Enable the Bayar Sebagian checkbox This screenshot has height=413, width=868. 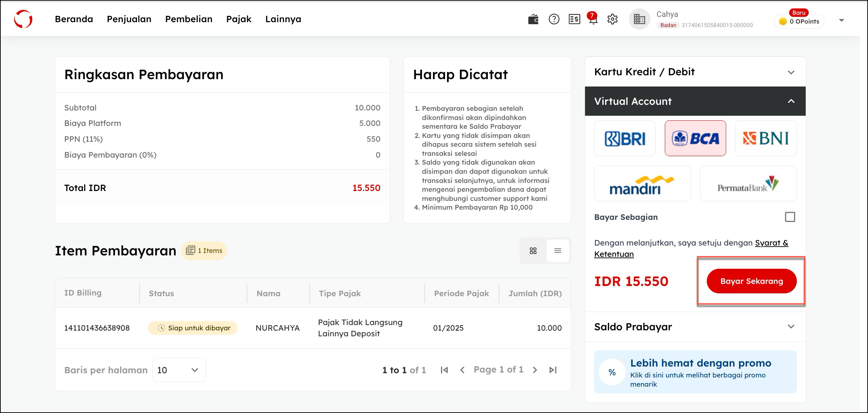pos(790,217)
